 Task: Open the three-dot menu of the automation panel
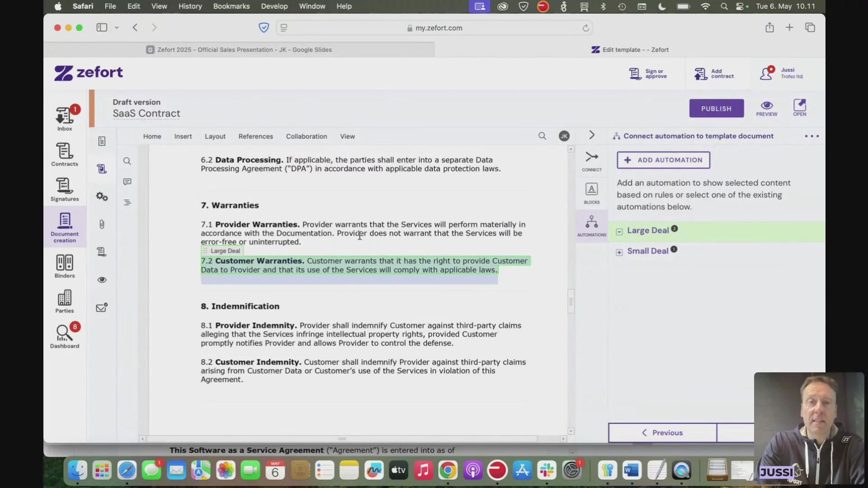[811, 136]
